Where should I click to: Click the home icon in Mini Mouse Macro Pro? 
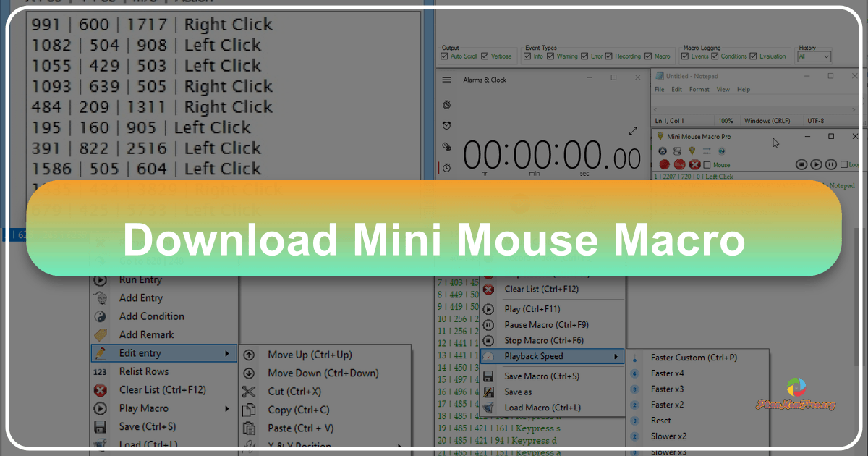point(662,151)
